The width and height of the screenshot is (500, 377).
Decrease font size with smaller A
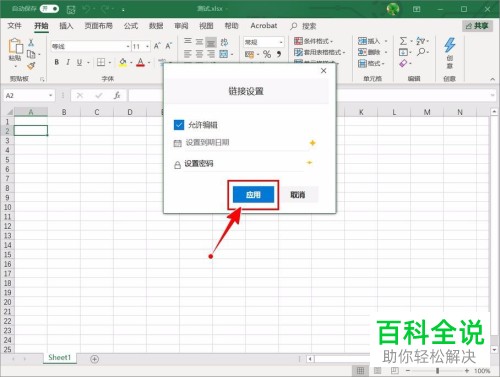[x=169, y=46]
